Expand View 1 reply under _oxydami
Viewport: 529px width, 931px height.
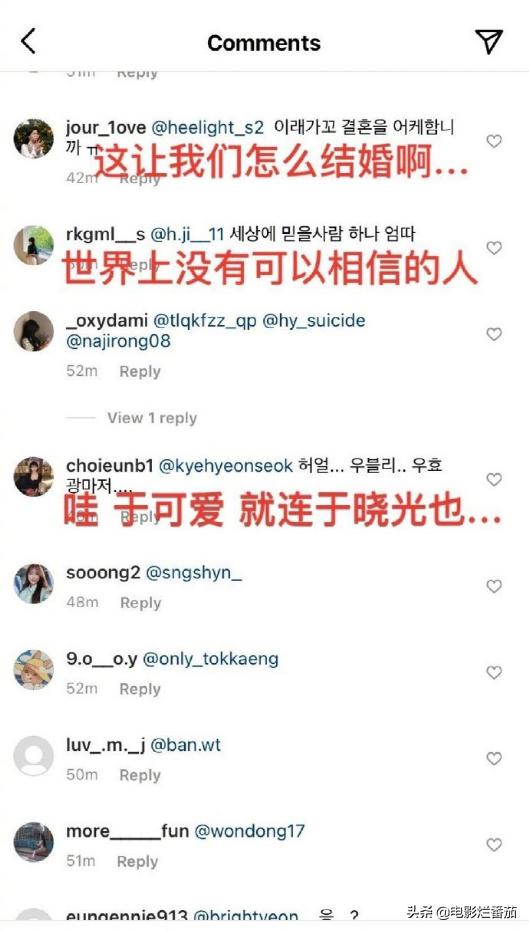152,418
